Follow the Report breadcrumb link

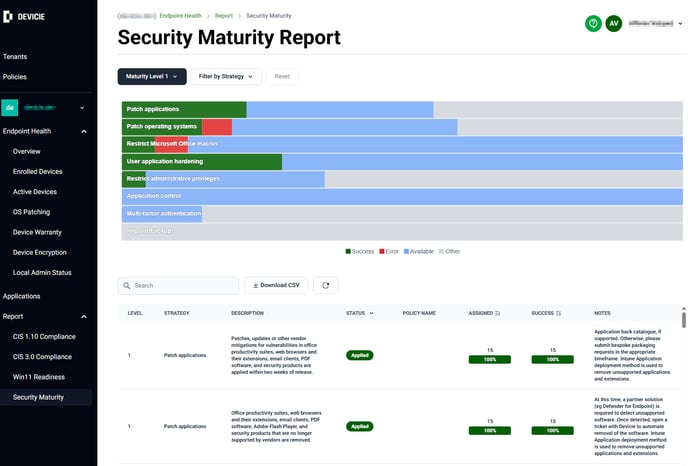tap(224, 16)
